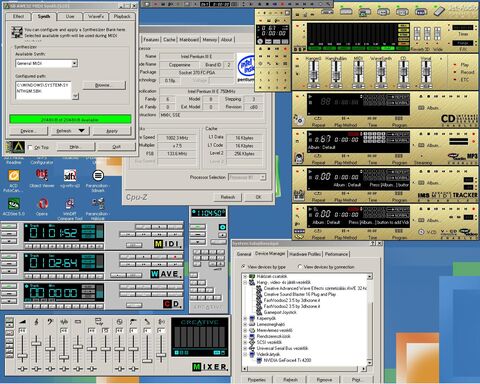Click the synth bank icon in AWE32 dialog
This screenshot has width=480, height=384.
(17, 33)
